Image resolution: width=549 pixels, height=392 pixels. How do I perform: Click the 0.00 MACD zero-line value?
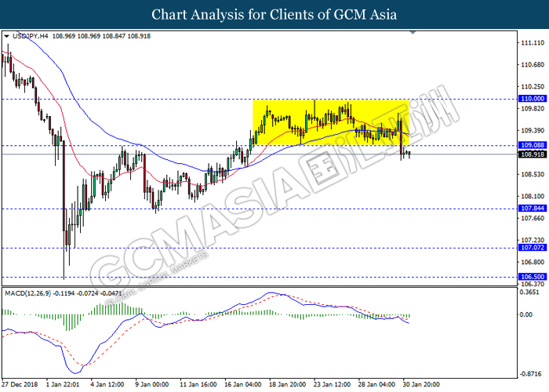pos(526,314)
